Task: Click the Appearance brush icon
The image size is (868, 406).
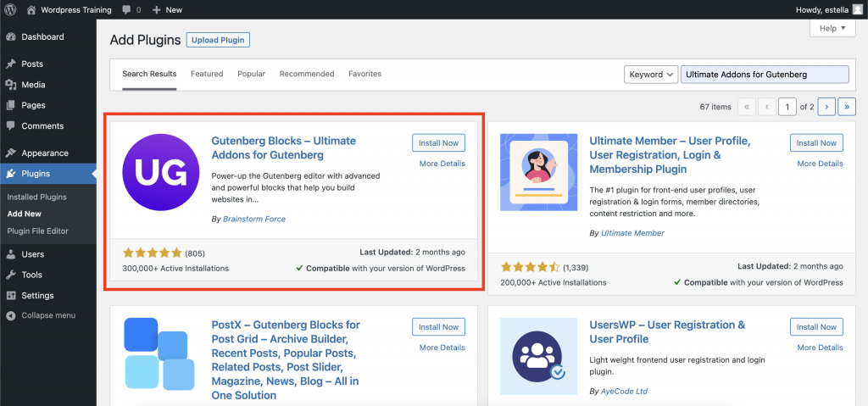Action: tap(10, 153)
